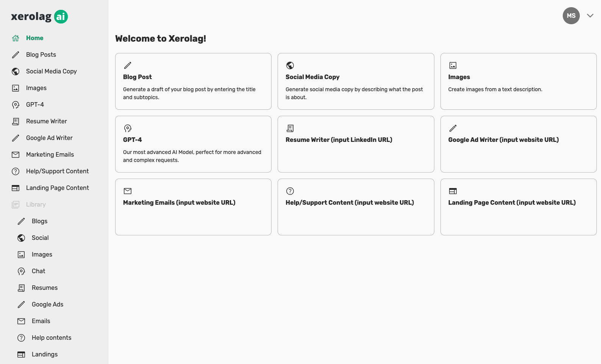The height and width of the screenshot is (364, 601).
Task: Click the globe icon in Social Media Copy card
Action: (290, 65)
